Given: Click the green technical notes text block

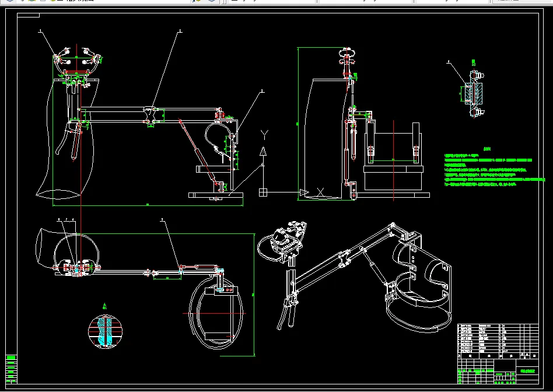Looking at the screenshot, I should coord(494,169).
